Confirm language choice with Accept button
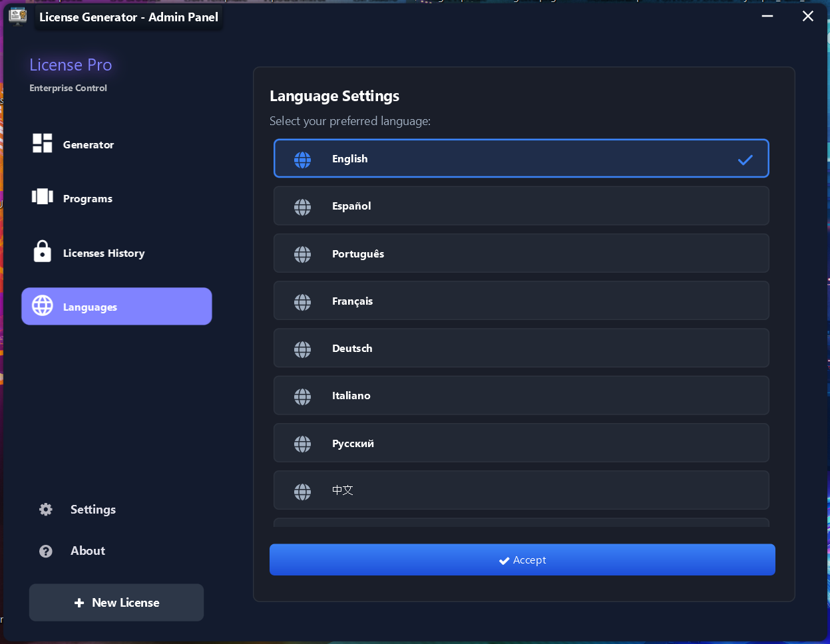This screenshot has height=644, width=830. tap(522, 560)
